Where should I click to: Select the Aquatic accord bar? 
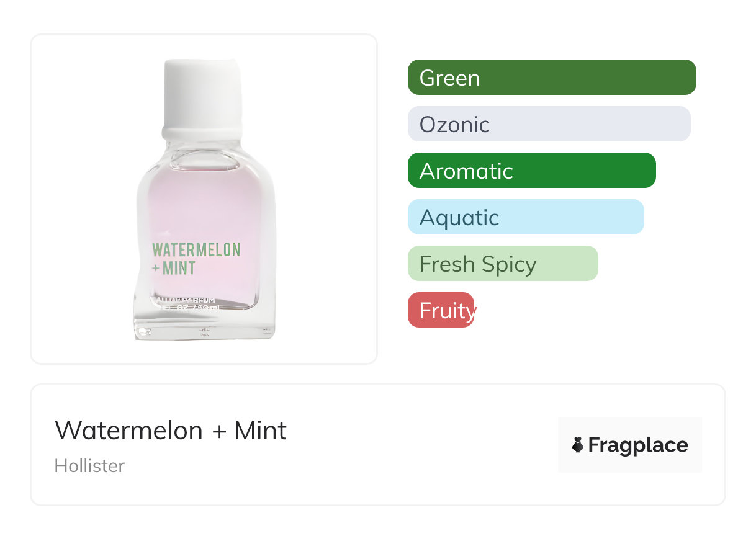(x=526, y=217)
